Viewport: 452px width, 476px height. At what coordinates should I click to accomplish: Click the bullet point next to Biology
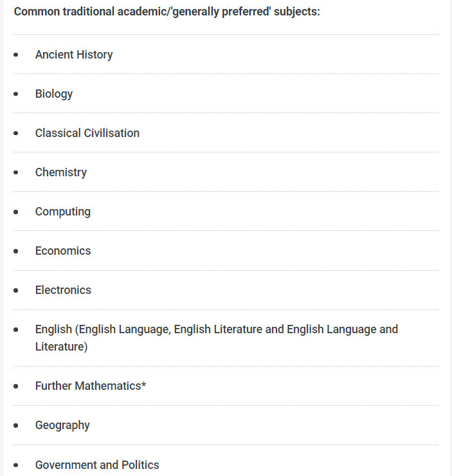16,95
